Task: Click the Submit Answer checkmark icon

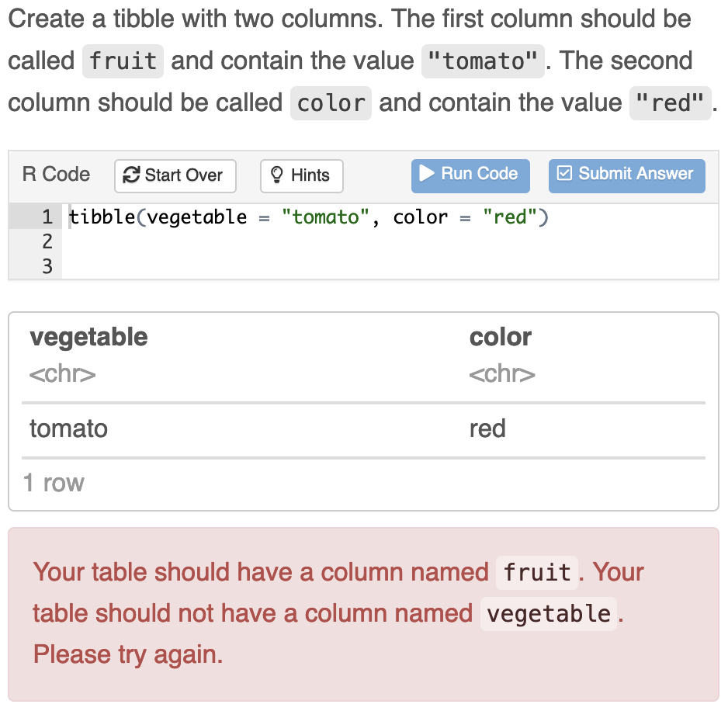Action: point(564,173)
